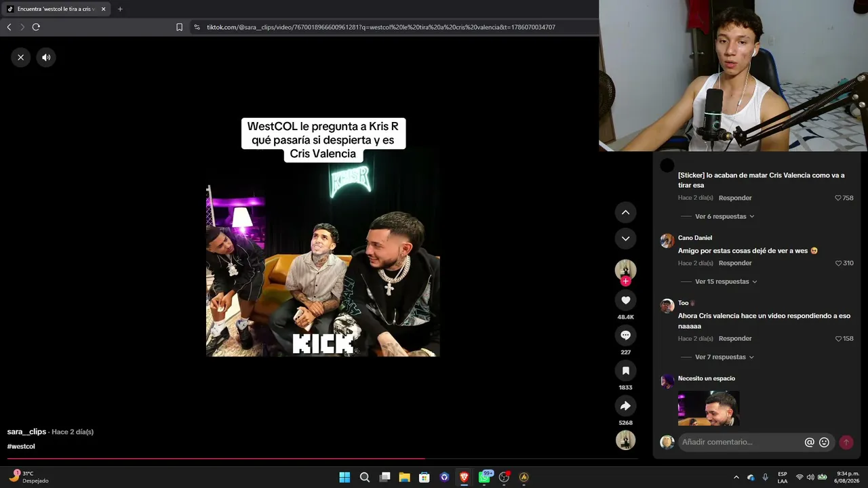Open Cano Daniel's profile name
Screen dimensions: 868x488
[x=695, y=238]
